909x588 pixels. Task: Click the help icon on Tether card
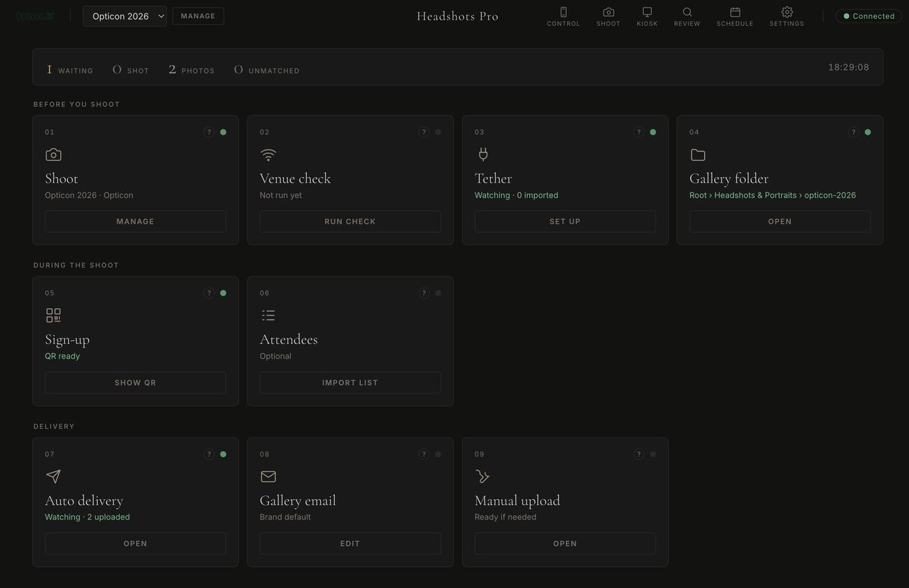pyautogui.click(x=638, y=132)
